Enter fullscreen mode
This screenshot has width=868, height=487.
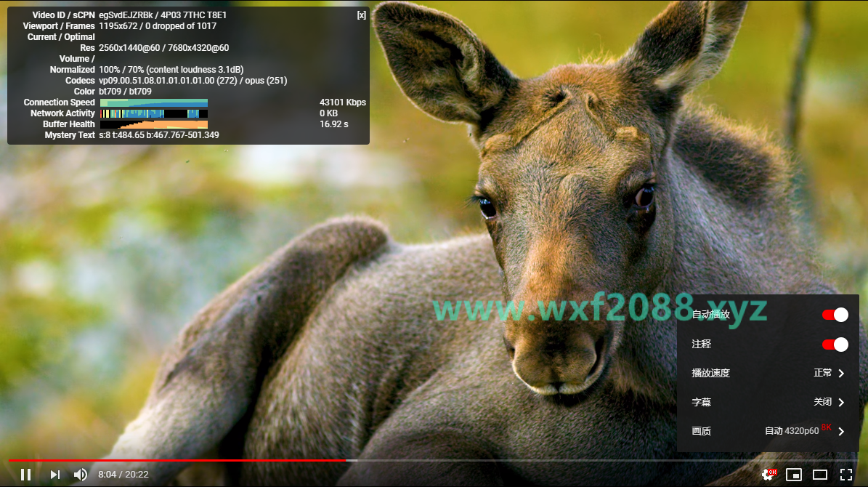click(x=846, y=474)
